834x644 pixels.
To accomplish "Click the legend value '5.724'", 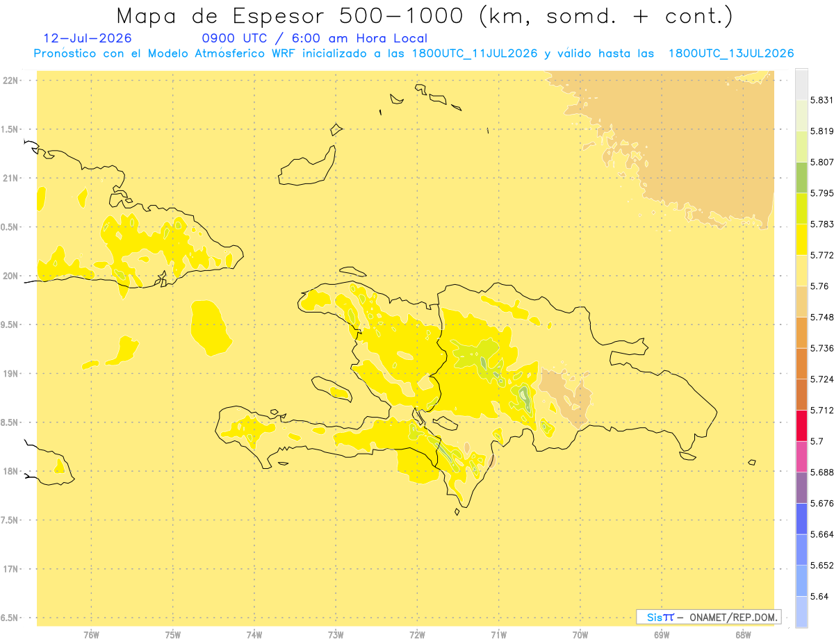I will (821, 379).
